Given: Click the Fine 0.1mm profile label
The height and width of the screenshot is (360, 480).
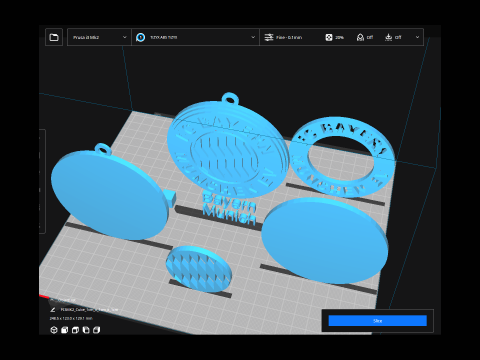Looking at the screenshot, I should coord(289,37).
